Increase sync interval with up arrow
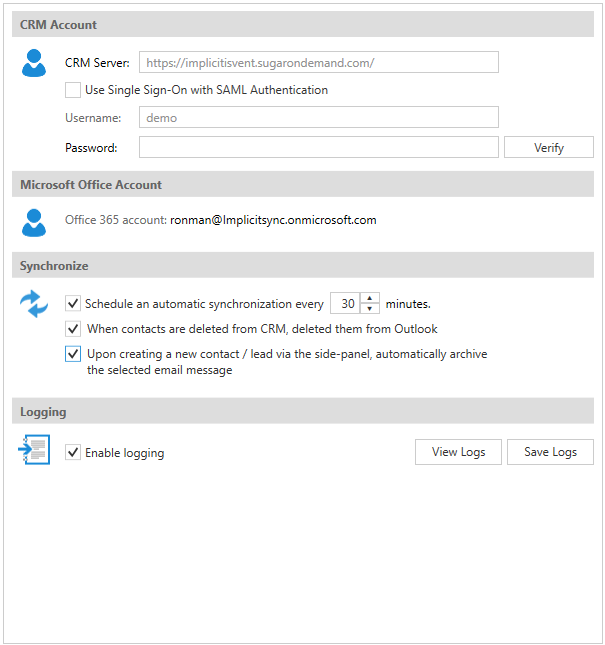 (370, 298)
